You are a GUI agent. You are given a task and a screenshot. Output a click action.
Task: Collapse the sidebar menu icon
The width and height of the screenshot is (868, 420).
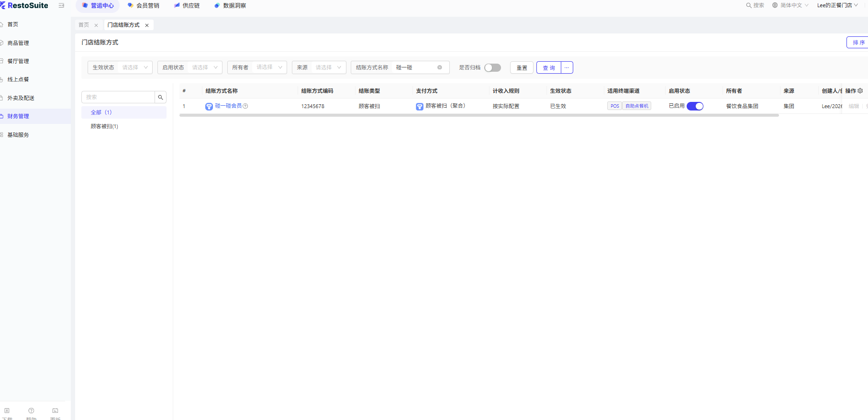click(x=61, y=6)
